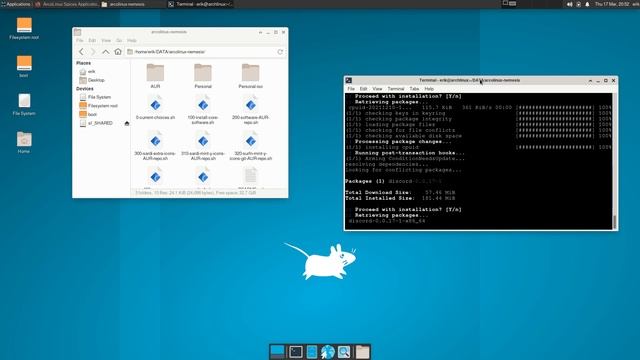Open Tabs menu in Terminal window
Viewport: 640px width, 360px height.
coord(414,89)
